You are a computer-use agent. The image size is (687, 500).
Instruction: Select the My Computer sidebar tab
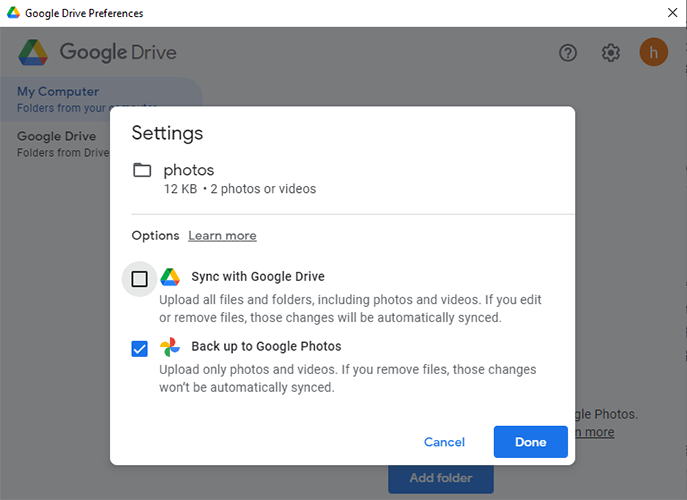(101, 99)
